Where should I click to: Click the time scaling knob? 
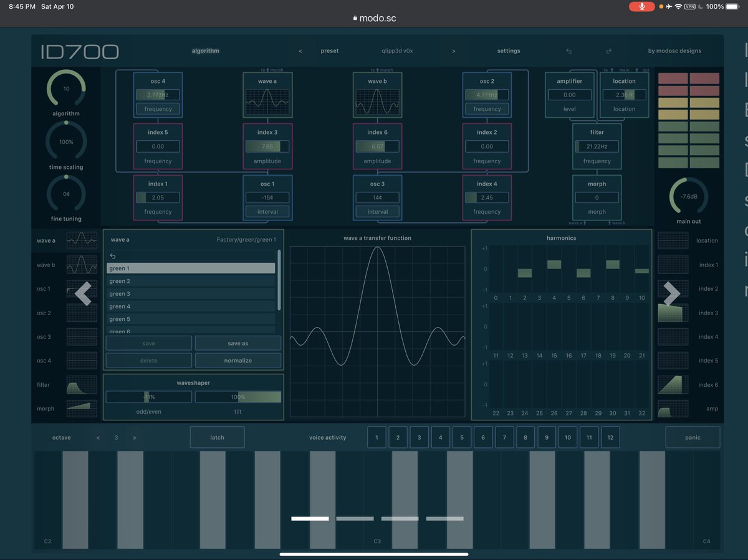click(x=65, y=141)
